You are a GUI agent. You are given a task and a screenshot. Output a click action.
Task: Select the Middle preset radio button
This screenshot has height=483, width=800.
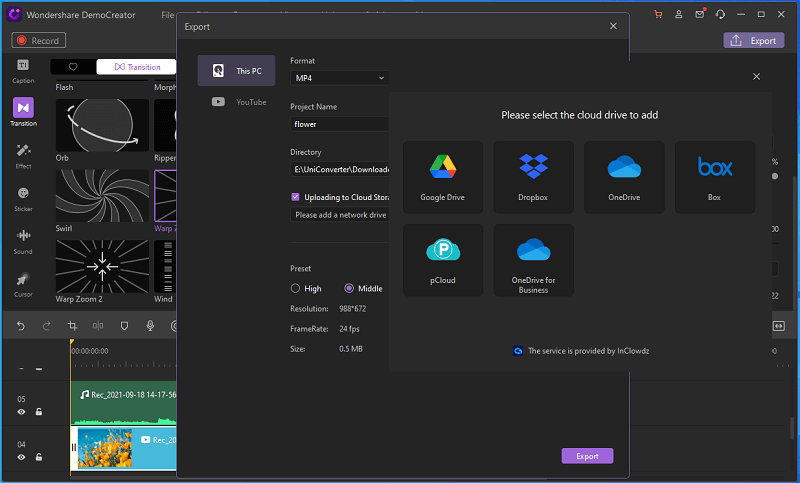349,288
